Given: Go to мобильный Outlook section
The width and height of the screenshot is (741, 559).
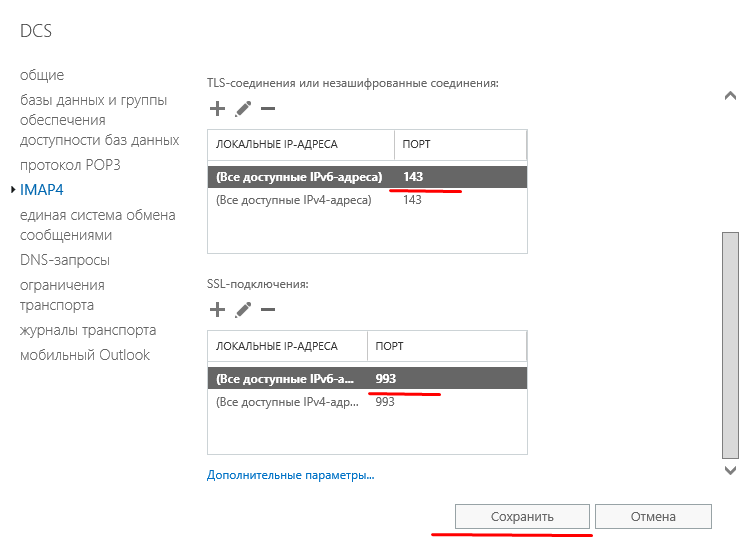Looking at the screenshot, I should [85, 355].
